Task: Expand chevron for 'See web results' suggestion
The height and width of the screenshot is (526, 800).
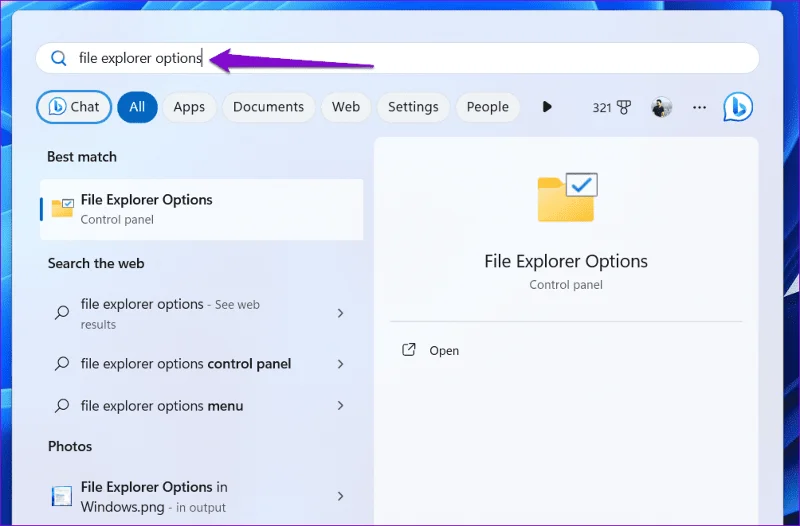Action: click(x=340, y=313)
